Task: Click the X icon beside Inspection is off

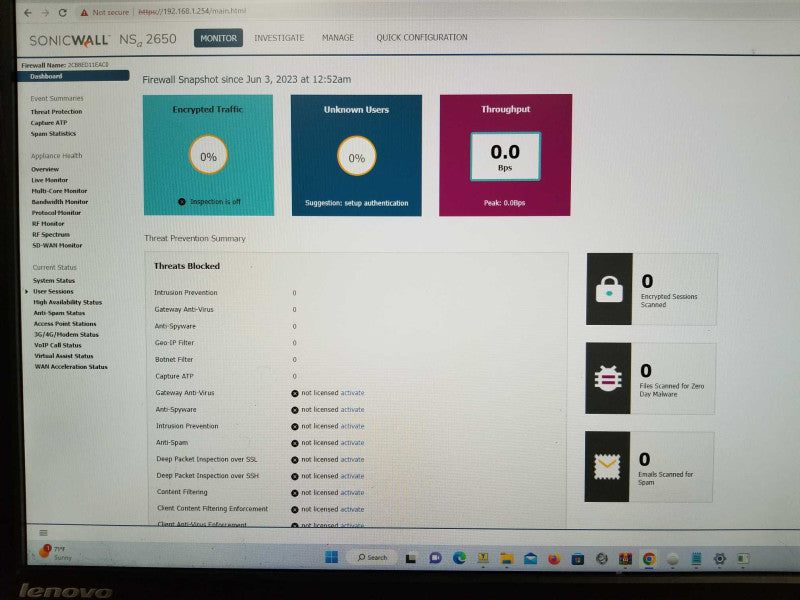Action: pos(182,202)
